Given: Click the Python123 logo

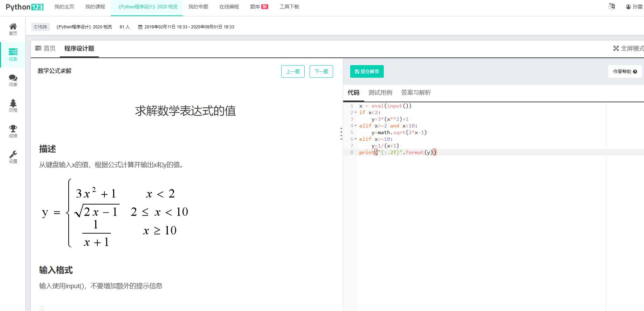Looking at the screenshot, I should (25, 7).
